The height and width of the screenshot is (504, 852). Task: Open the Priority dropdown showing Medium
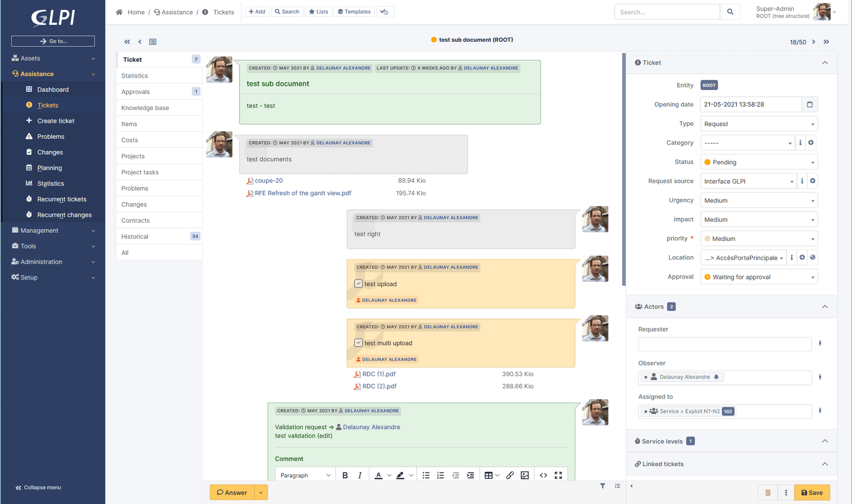[x=759, y=238]
